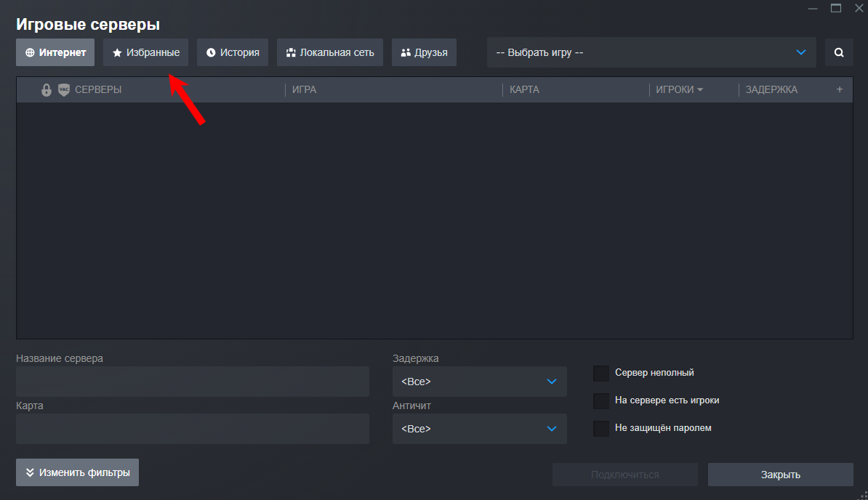Sort by СЕРВЕРЫ column header
The width and height of the screenshot is (868, 500).
pos(98,89)
